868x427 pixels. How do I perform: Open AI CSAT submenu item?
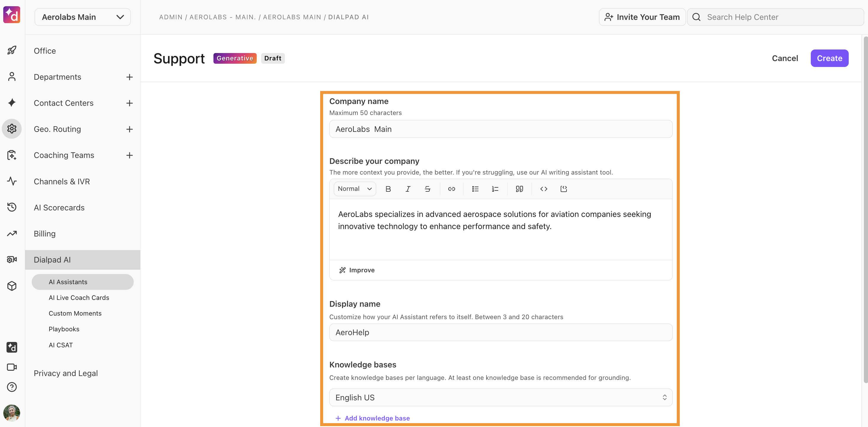(61, 345)
